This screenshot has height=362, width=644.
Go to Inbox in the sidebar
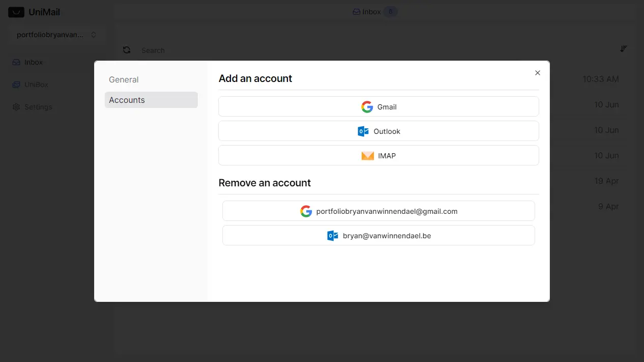click(x=56, y=62)
